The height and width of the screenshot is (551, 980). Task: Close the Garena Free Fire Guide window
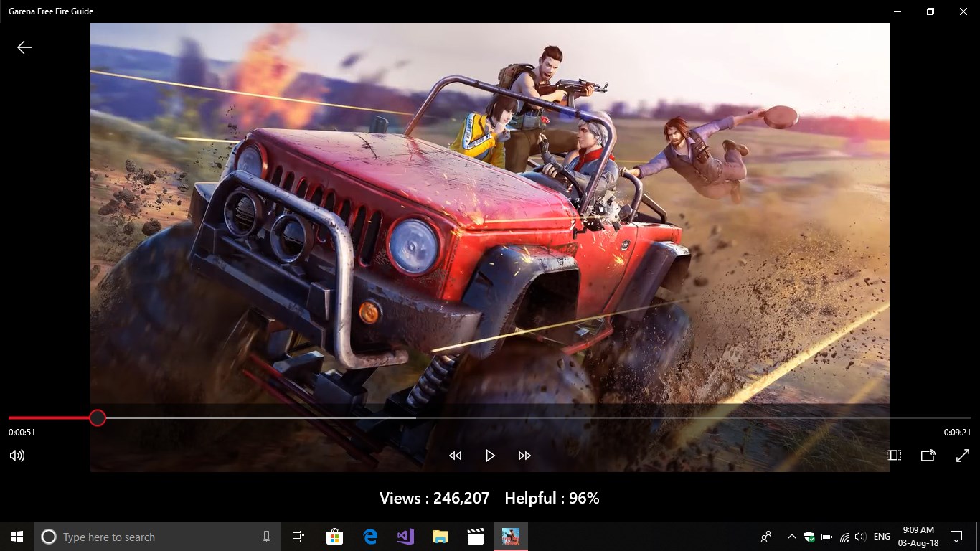tap(963, 11)
